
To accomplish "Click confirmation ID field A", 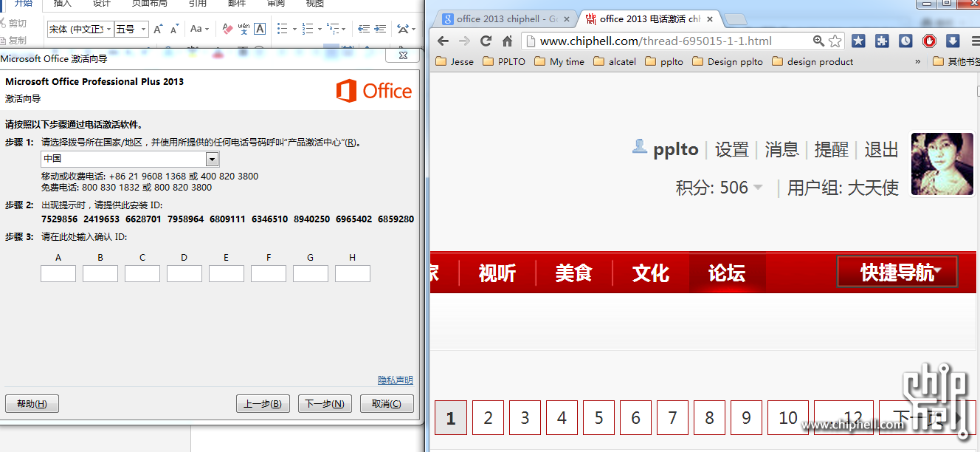I will pyautogui.click(x=58, y=274).
